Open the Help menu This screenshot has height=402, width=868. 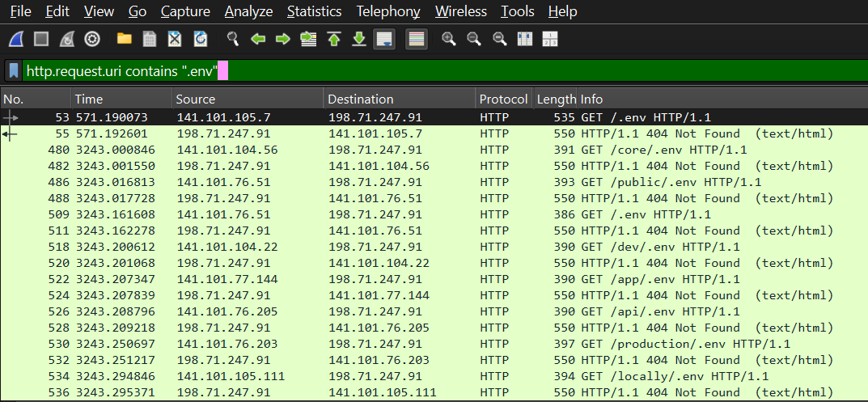[x=562, y=11]
